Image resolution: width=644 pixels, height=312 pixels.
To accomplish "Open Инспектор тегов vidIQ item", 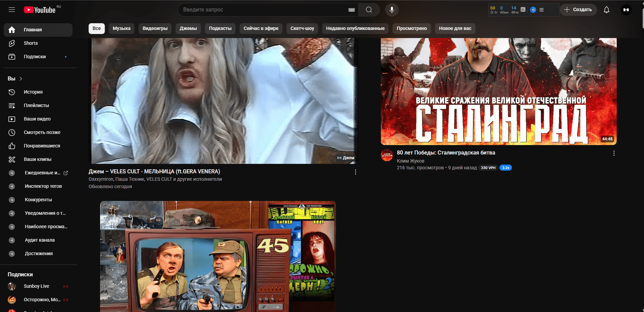I will tap(38, 186).
